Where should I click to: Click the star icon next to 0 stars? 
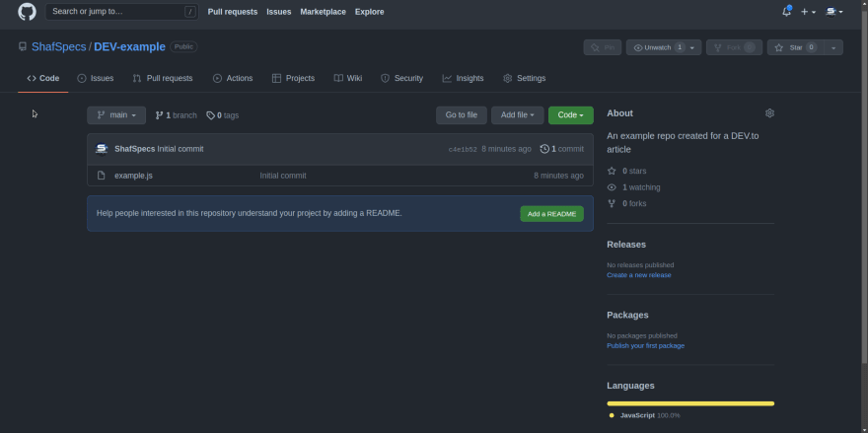(612, 171)
